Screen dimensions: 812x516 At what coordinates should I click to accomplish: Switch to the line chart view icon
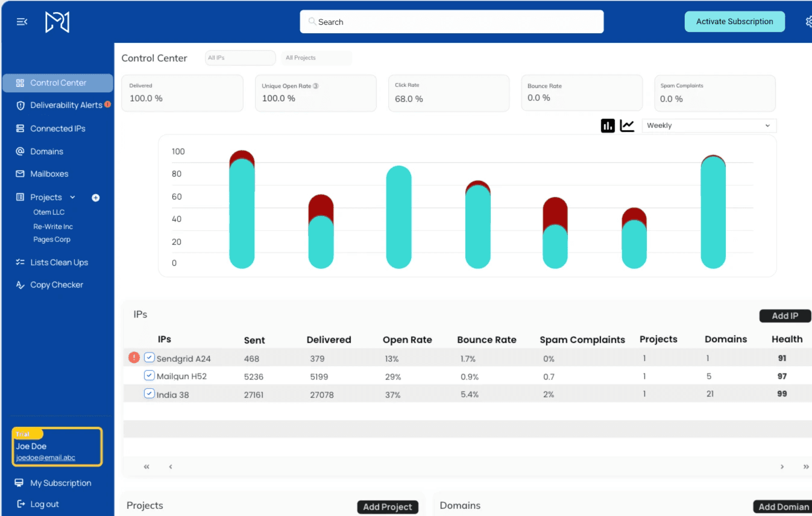pyautogui.click(x=627, y=125)
